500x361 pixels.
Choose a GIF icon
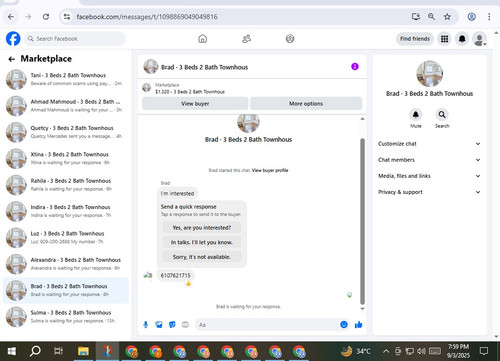185,324
